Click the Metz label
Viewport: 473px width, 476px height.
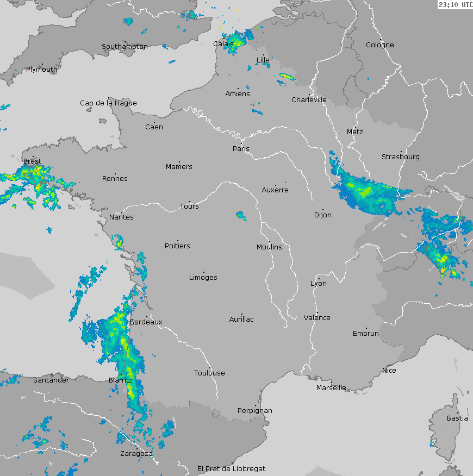coord(355,131)
